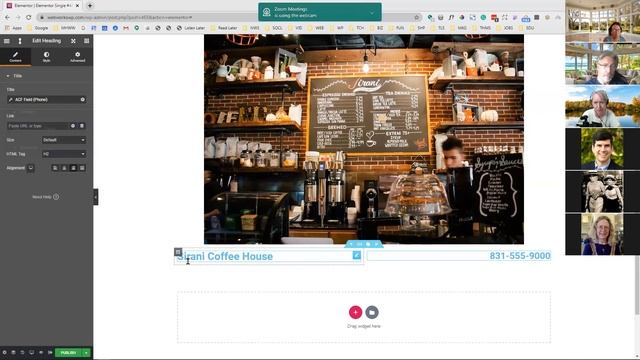The width and height of the screenshot is (640, 360).
Task: Open the Read Later bookmark folder
Action: click(x=224, y=28)
